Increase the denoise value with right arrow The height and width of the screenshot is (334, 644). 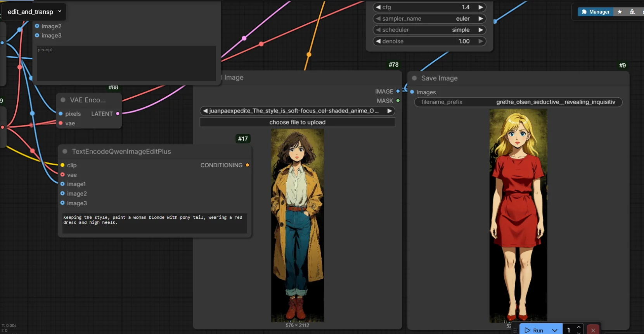tap(481, 41)
